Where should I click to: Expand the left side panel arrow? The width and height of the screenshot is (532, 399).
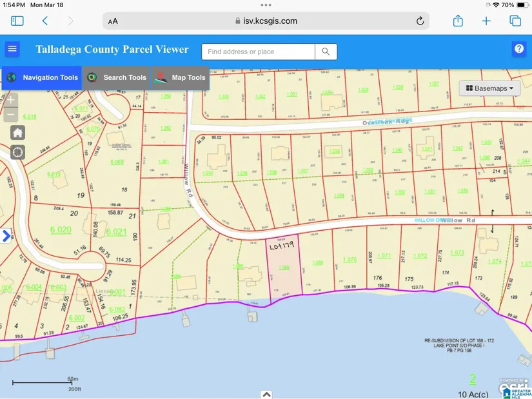(6, 236)
